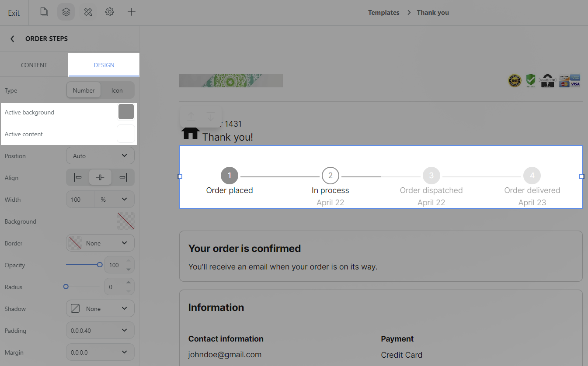The height and width of the screenshot is (366, 588).
Task: Open the Position dropdown
Action: (100, 156)
